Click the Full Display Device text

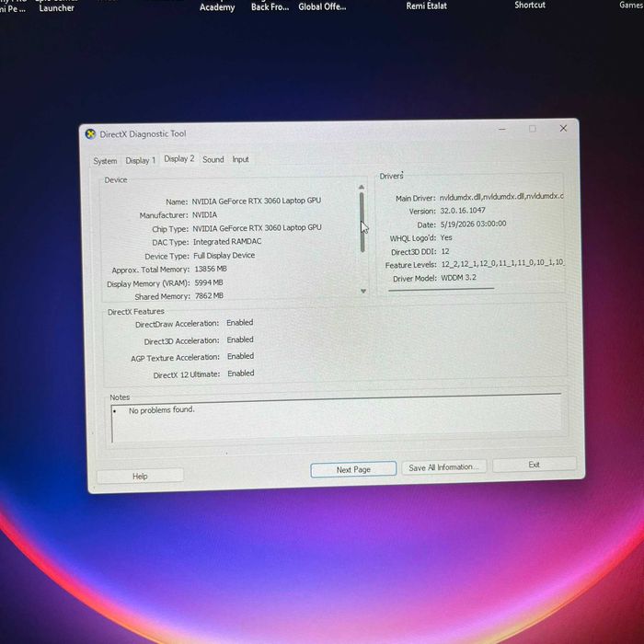click(x=224, y=256)
